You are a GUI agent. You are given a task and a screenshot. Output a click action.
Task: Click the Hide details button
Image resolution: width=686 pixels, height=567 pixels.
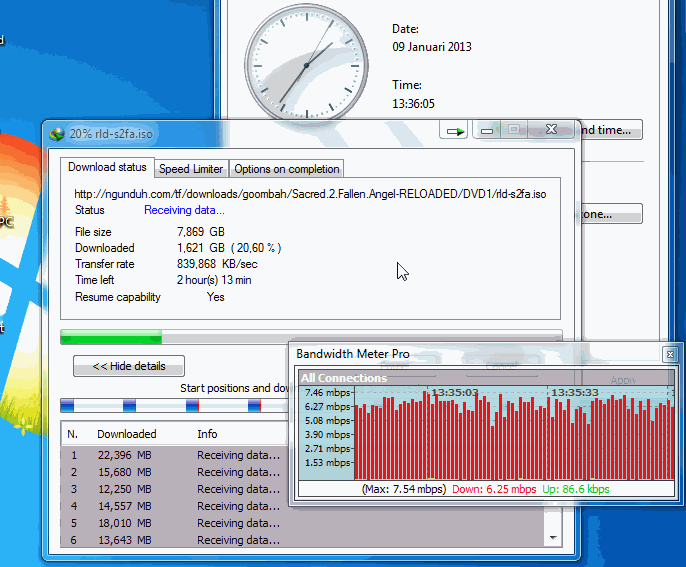click(129, 366)
